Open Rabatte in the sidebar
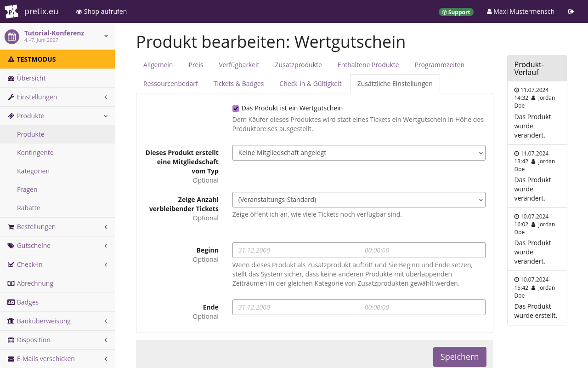Viewport: 588px width, 368px height. point(57,208)
